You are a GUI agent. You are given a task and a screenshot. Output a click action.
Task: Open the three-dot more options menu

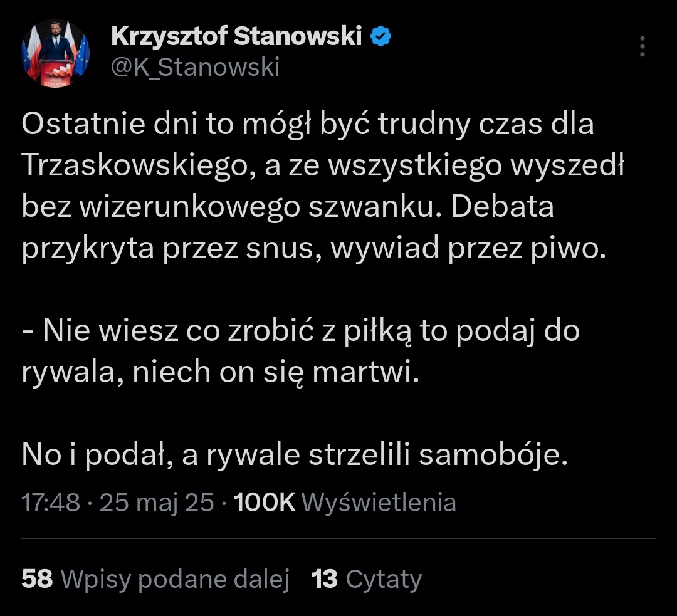[x=642, y=46]
